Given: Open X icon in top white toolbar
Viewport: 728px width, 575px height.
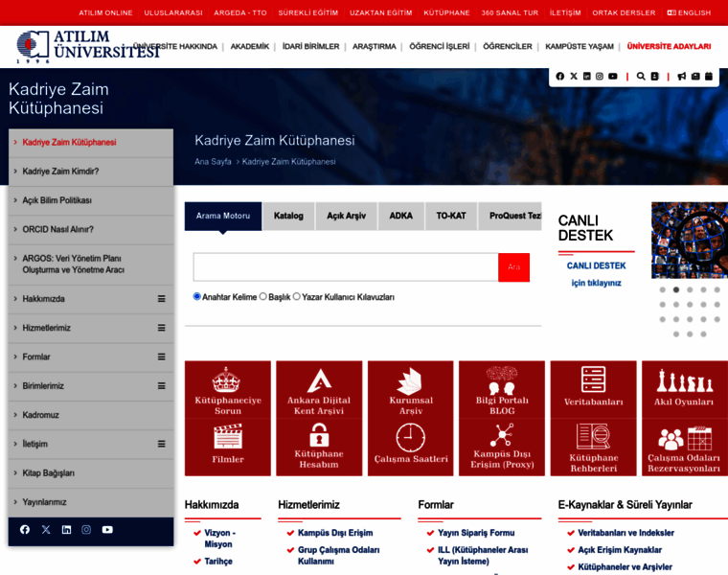Looking at the screenshot, I should [574, 76].
